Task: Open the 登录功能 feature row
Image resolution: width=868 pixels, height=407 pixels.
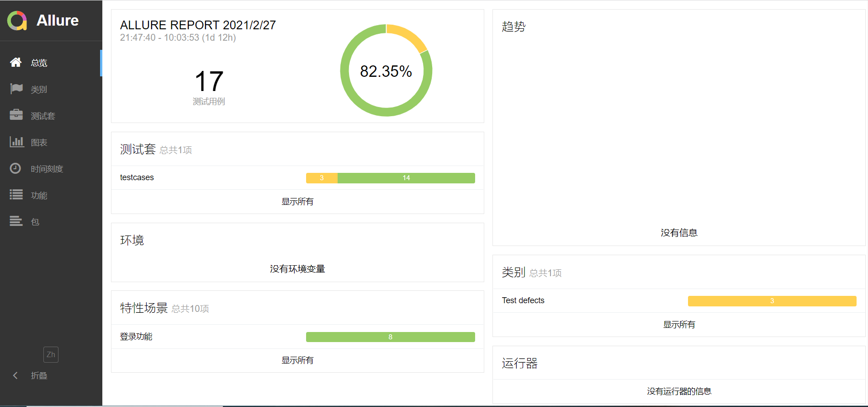Action: coord(297,337)
